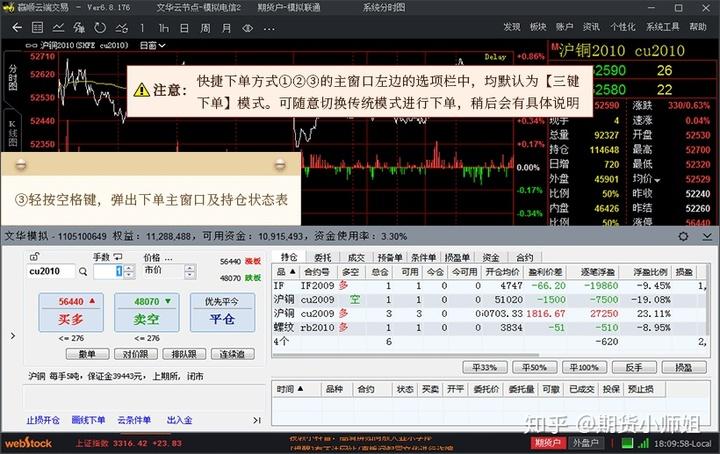Viewport: 720px width, 454px height.
Task: Switch to the time-sharing line chart icon
Action: (58, 28)
